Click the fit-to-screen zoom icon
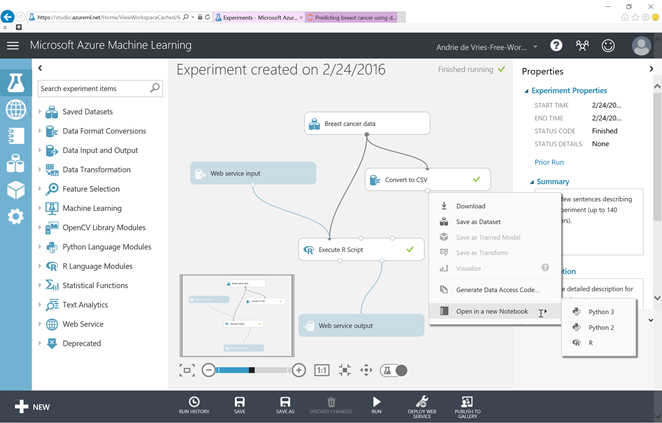 (x=187, y=370)
